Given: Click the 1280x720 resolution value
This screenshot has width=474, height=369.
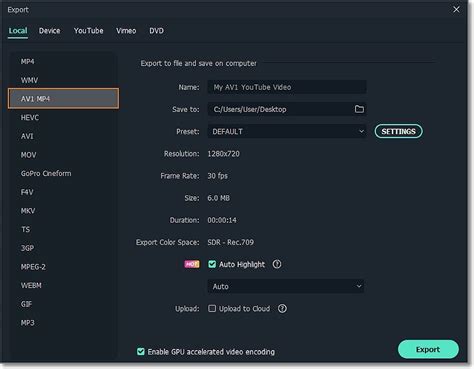Looking at the screenshot, I should coord(223,154).
